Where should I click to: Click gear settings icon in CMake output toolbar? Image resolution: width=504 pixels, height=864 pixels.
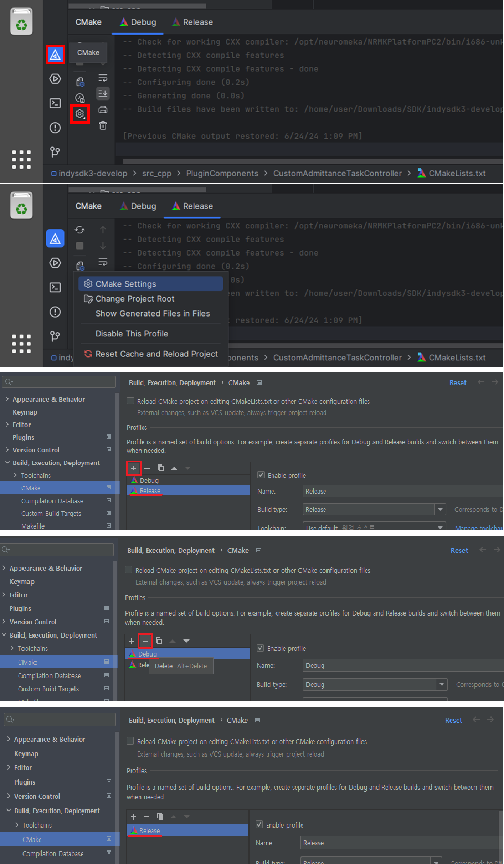tap(79, 114)
